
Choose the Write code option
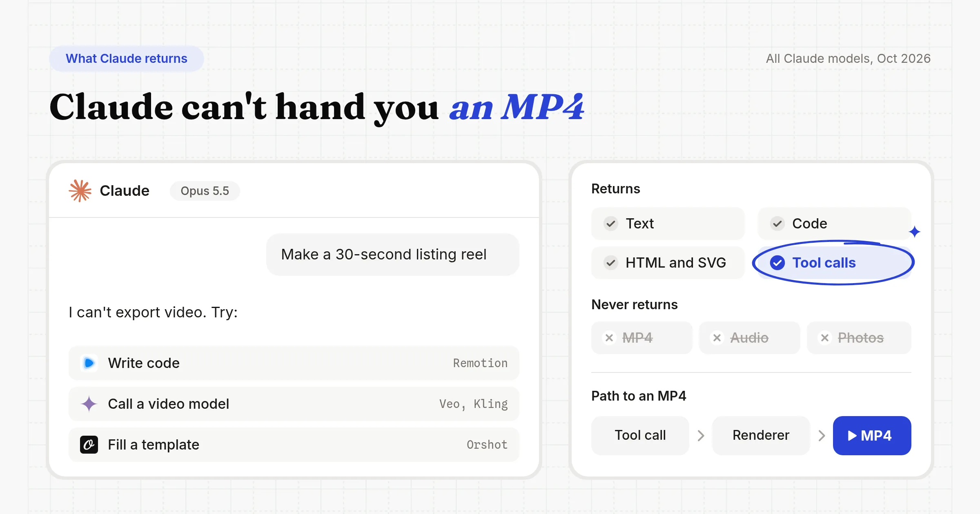click(x=294, y=363)
